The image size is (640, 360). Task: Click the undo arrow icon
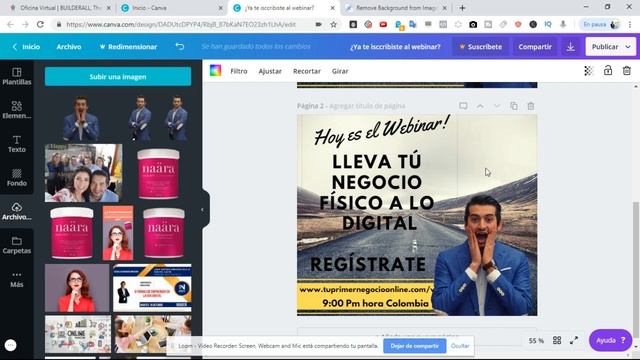point(180,47)
